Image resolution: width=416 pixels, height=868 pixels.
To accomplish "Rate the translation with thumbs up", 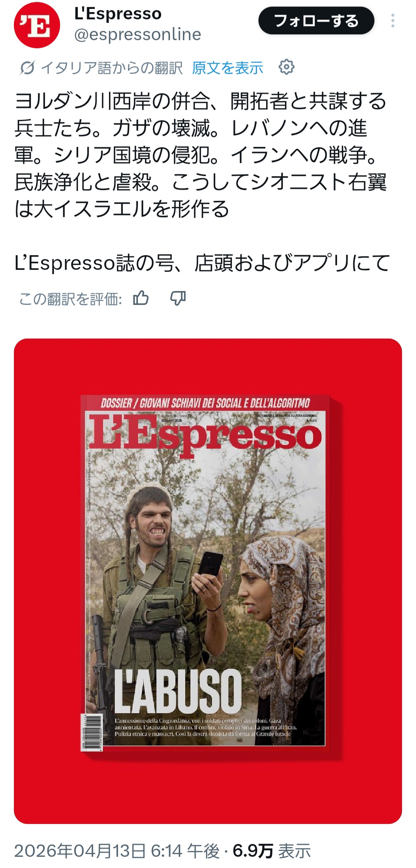I will click(x=141, y=298).
